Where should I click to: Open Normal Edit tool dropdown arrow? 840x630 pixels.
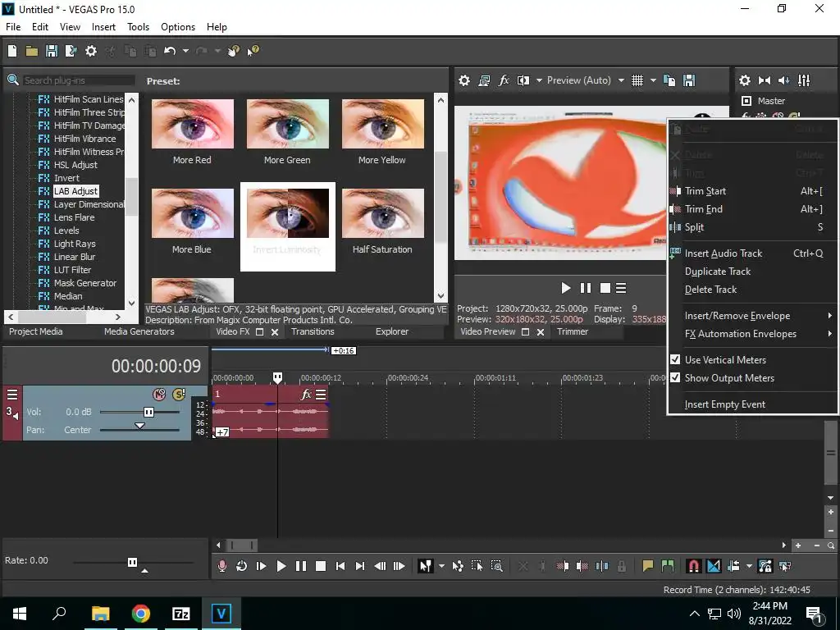coord(441,566)
